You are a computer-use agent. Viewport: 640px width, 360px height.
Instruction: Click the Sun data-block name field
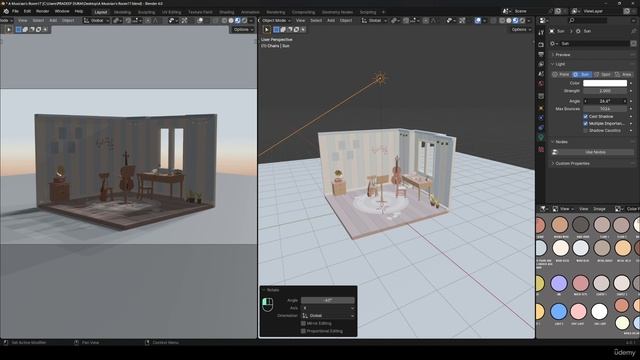[x=595, y=43]
